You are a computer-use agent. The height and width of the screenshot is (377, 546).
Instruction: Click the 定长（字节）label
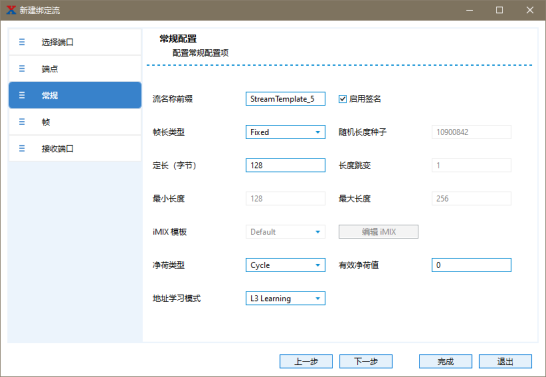(174, 165)
